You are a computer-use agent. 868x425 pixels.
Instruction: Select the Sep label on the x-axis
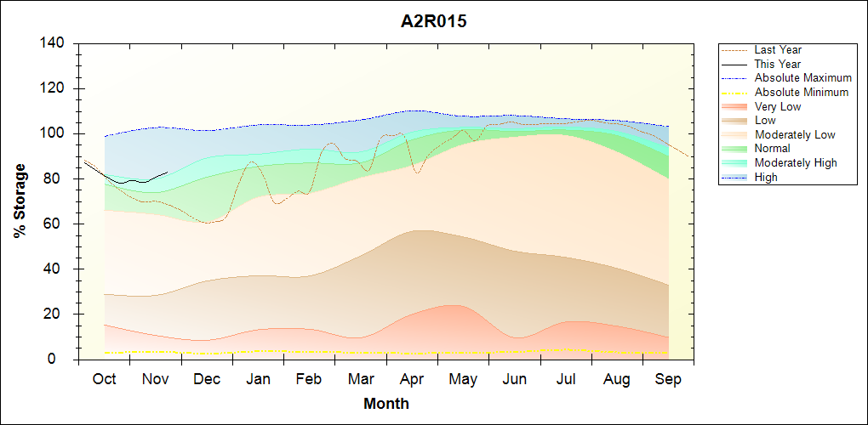[668, 379]
